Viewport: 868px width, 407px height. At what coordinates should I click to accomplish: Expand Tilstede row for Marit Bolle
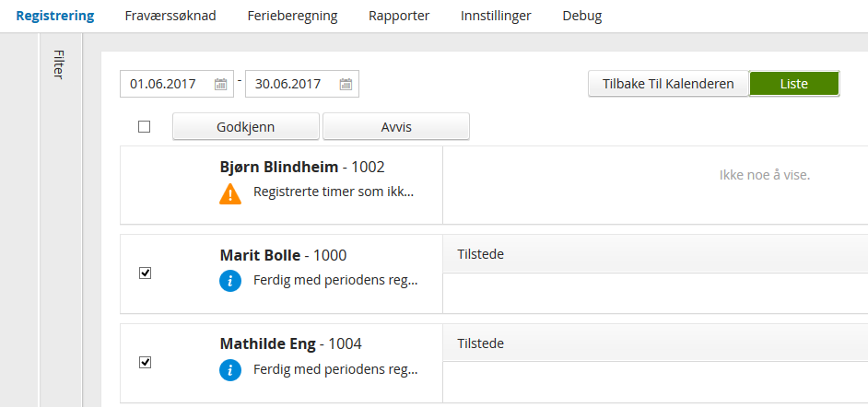[x=654, y=254]
